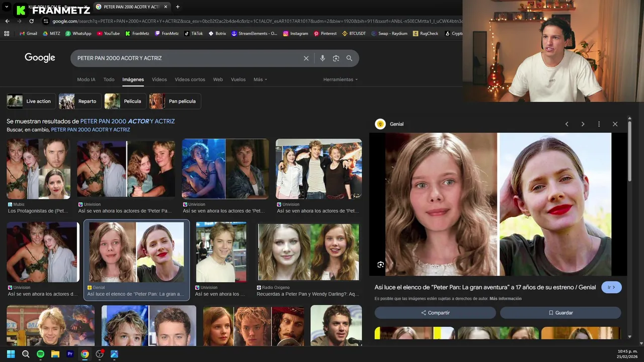The height and width of the screenshot is (362, 644).
Task: Switch to the Videos tab
Action: coord(159,79)
